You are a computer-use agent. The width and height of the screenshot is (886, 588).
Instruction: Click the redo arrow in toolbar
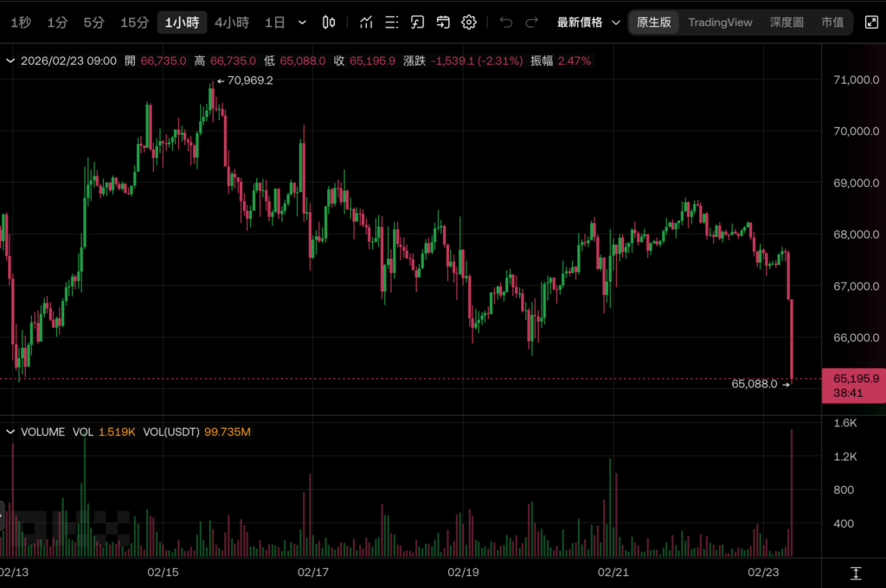point(532,22)
